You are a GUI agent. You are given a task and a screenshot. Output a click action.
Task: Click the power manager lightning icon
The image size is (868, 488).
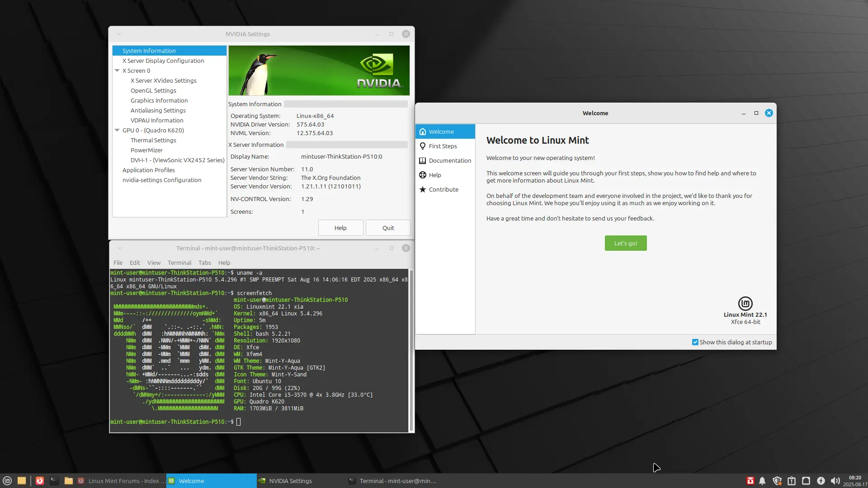tap(821, 481)
